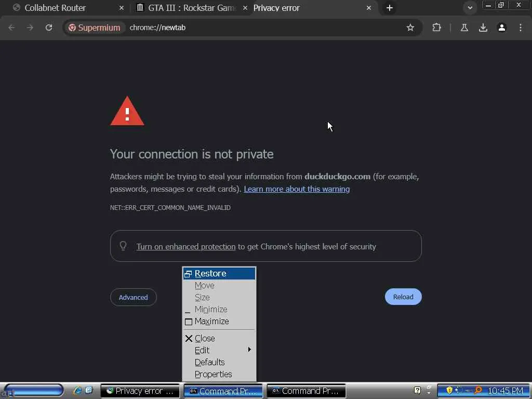Viewport: 532px width, 399px height.
Task: Close the Privacy error tab
Action: [x=369, y=8]
